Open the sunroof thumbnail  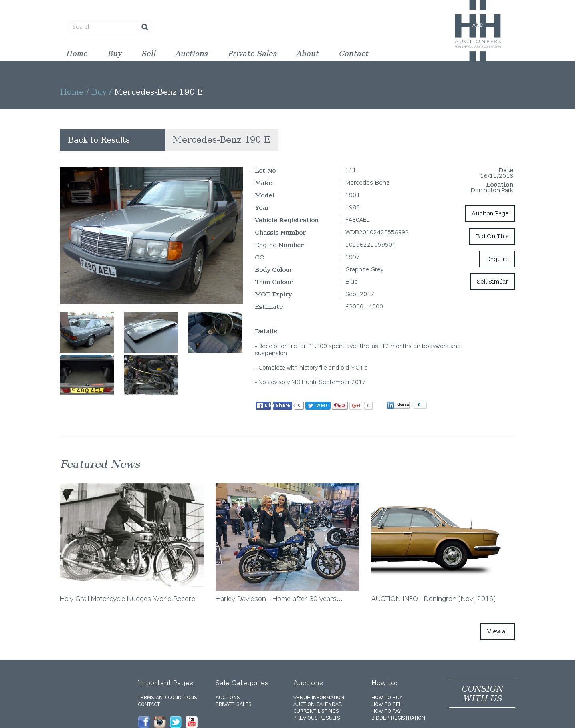pyautogui.click(x=151, y=332)
